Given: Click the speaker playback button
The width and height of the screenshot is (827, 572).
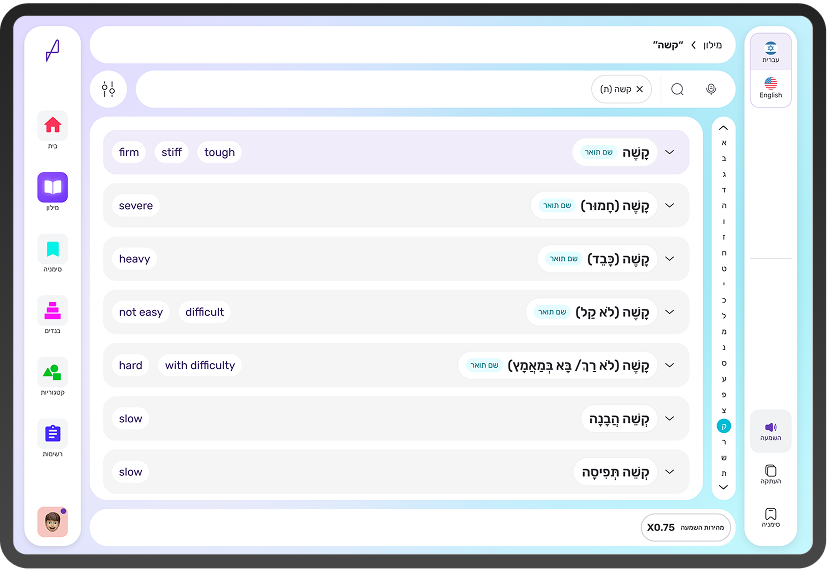Looking at the screenshot, I should click(x=771, y=431).
